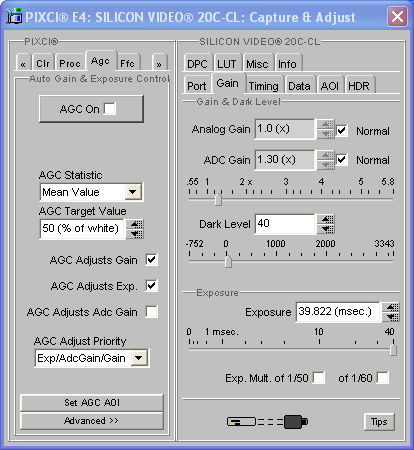Open the AGC Statistic dropdown

point(133,192)
